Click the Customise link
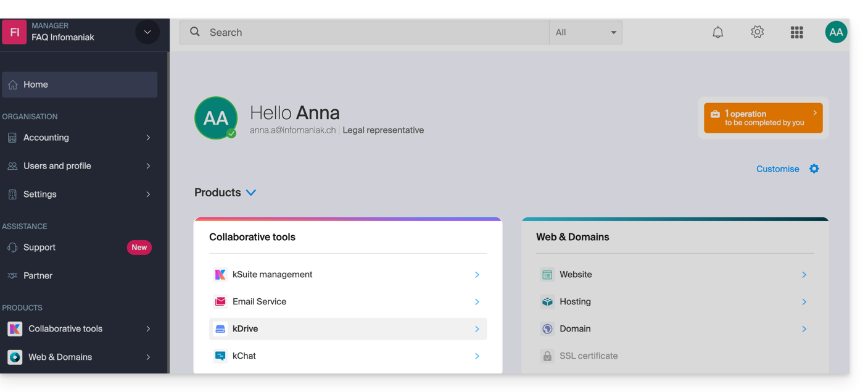The width and height of the screenshot is (868, 392). pyautogui.click(x=777, y=169)
